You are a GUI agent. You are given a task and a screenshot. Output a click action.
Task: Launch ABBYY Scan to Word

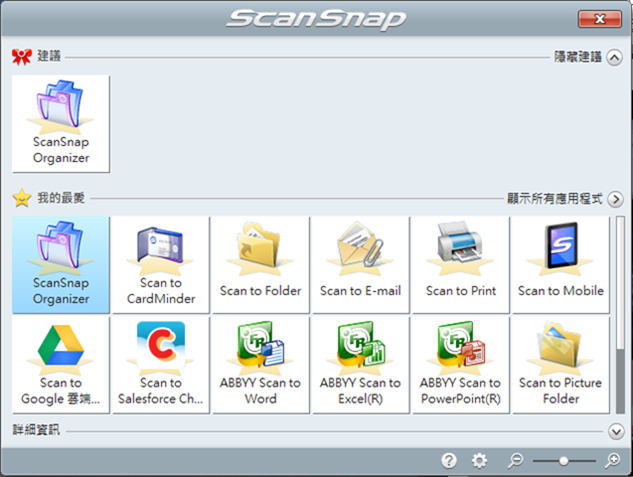tap(261, 365)
